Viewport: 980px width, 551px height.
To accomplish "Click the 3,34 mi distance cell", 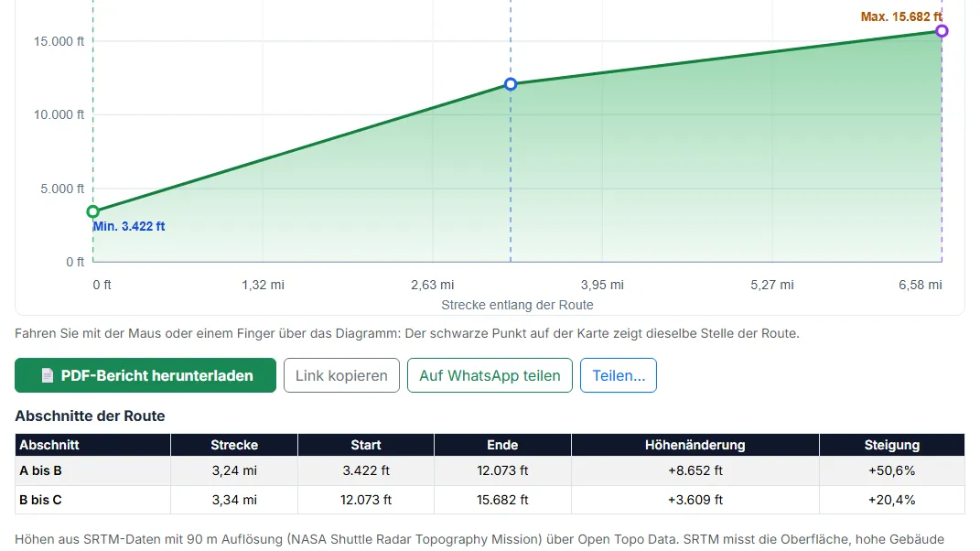I will (234, 500).
